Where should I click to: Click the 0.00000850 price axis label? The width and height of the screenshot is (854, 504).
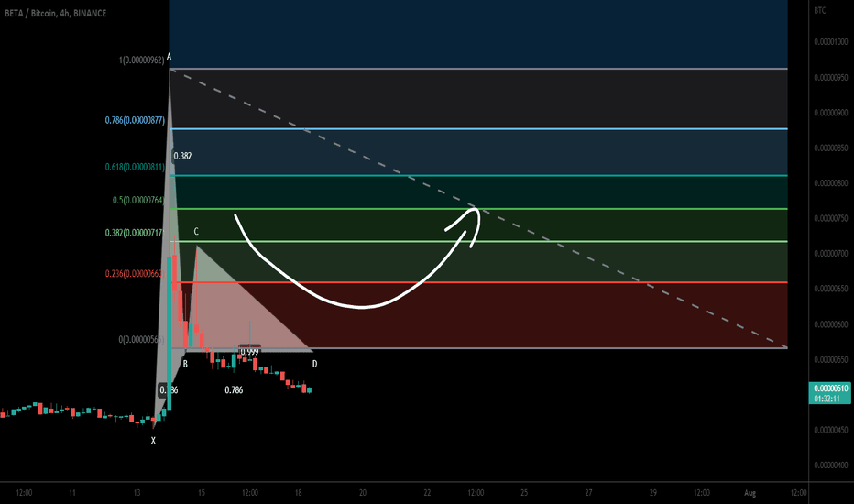click(830, 148)
